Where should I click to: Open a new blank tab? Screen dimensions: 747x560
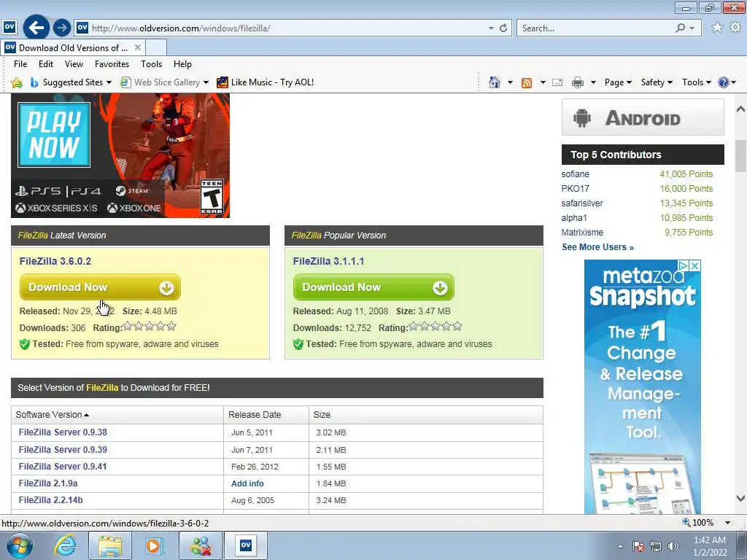coord(156,47)
